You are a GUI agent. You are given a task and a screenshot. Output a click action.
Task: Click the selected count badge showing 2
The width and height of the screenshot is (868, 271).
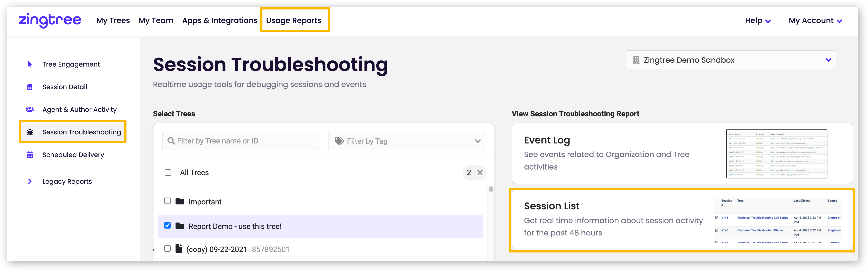click(474, 173)
